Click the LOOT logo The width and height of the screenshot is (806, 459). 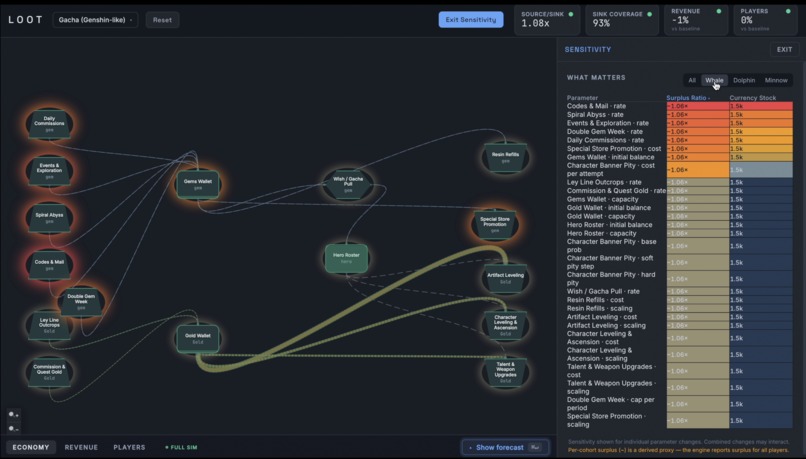tap(25, 20)
